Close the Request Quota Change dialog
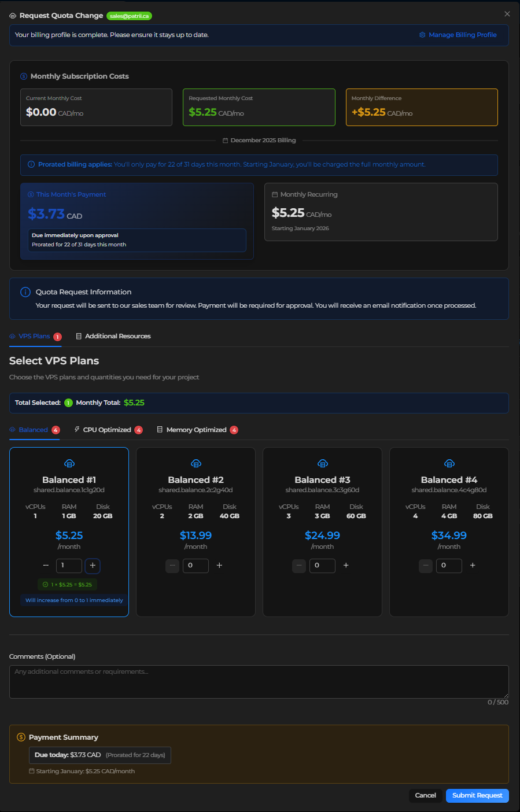Image resolution: width=520 pixels, height=812 pixels. (x=507, y=14)
